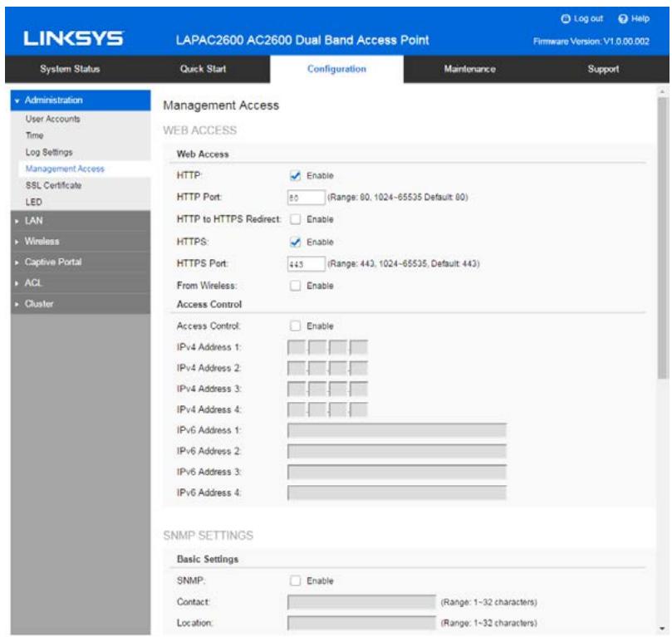Viewport: 672px width, 637px height.
Task: Expand the Cluster sidebar section
Action: pyautogui.click(x=81, y=304)
